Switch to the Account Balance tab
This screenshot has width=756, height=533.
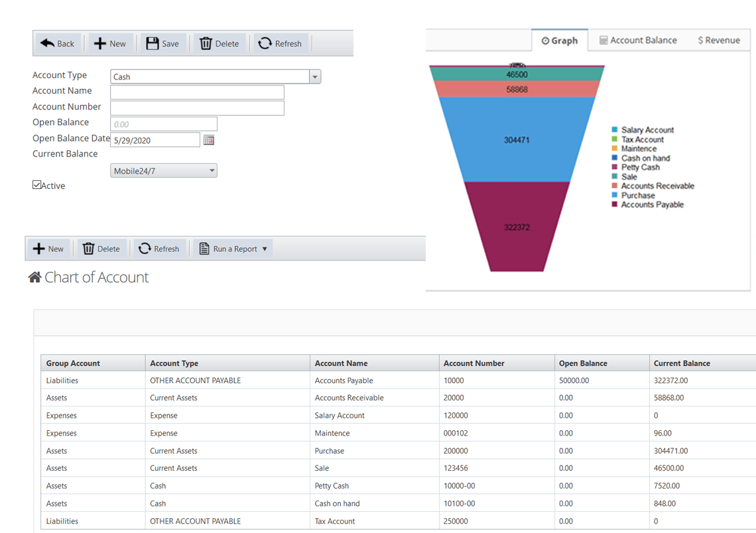pyautogui.click(x=638, y=40)
